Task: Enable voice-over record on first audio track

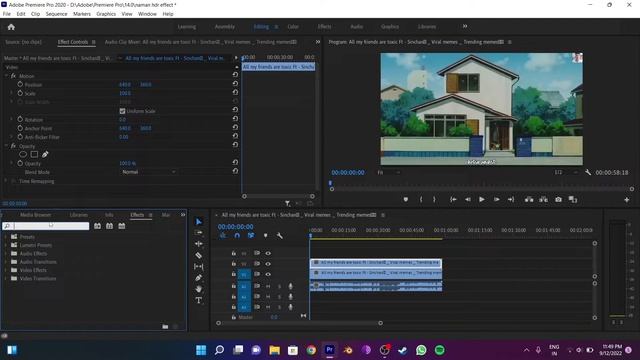Action: coord(290,286)
